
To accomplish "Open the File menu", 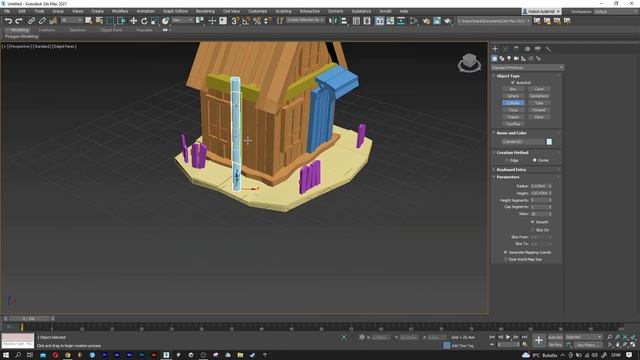I will point(7,11).
